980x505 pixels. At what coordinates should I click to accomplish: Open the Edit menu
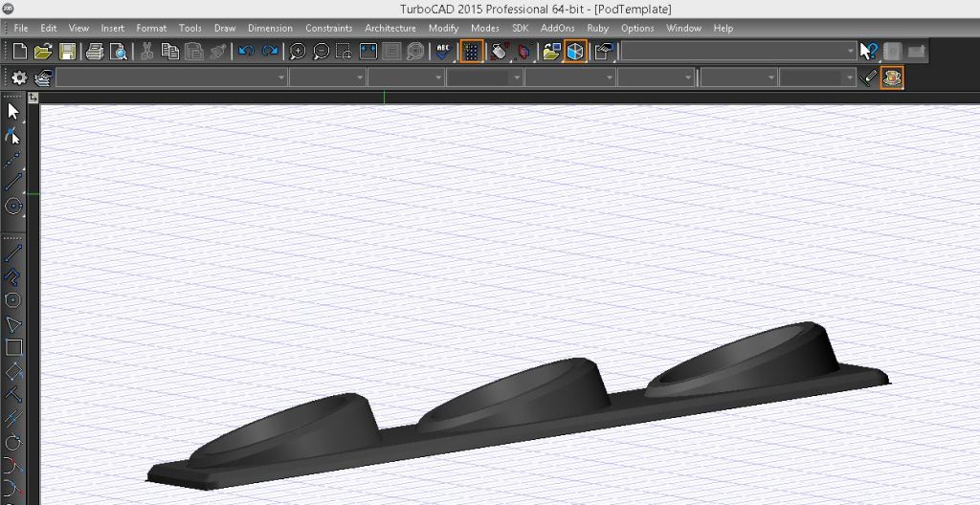[x=48, y=28]
